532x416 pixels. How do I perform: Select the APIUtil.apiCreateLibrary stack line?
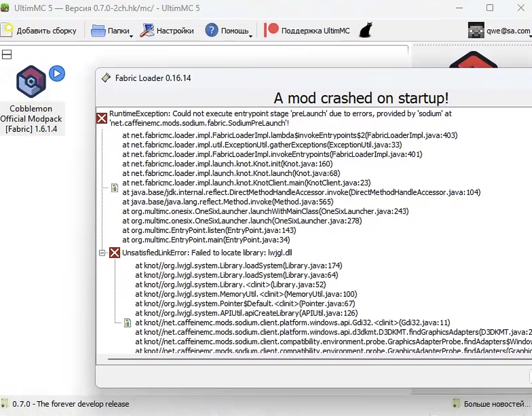click(246, 313)
